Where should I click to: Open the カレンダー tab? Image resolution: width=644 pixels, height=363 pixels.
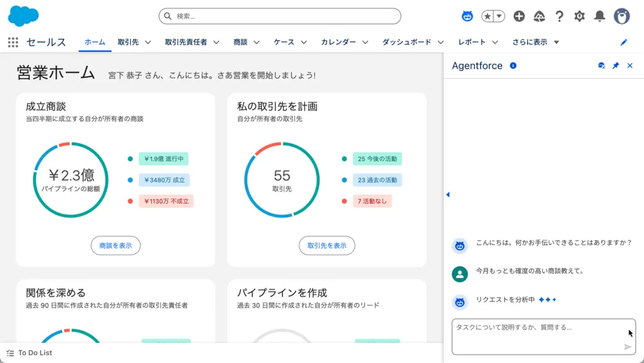click(x=339, y=42)
